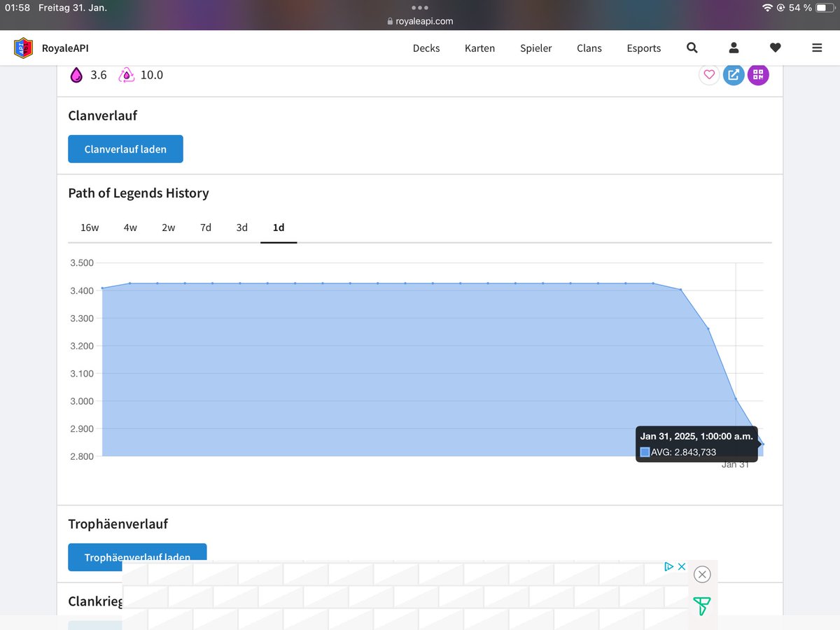The image size is (840, 630).
Task: Open the Decks menu
Action: (426, 48)
